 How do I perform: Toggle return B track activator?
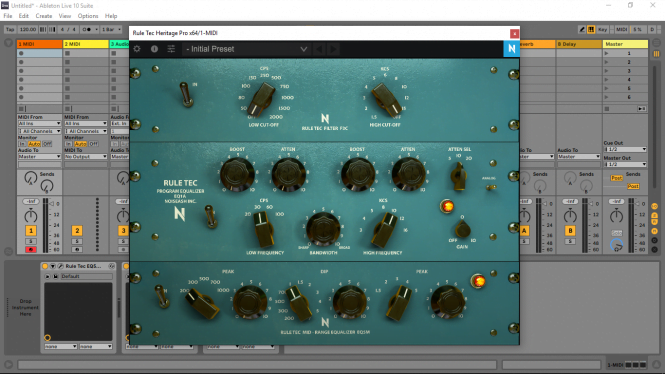coord(570,231)
